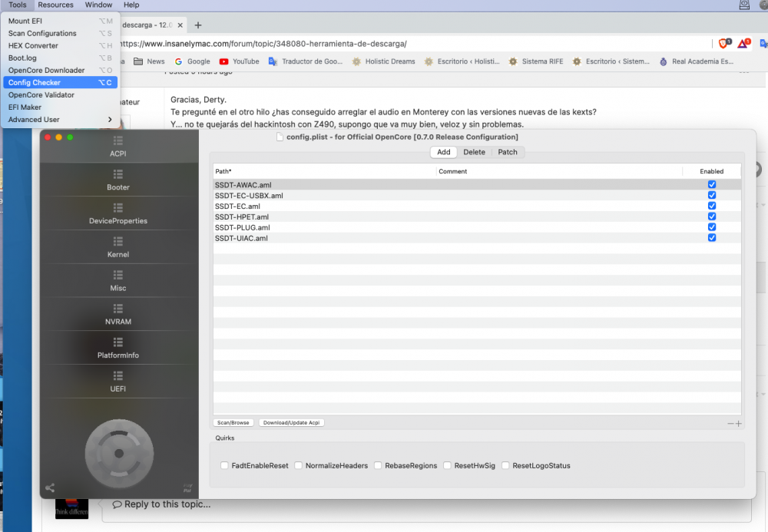This screenshot has width=768, height=532.
Task: Open the Real Academia Es bookmark
Action: point(696,61)
